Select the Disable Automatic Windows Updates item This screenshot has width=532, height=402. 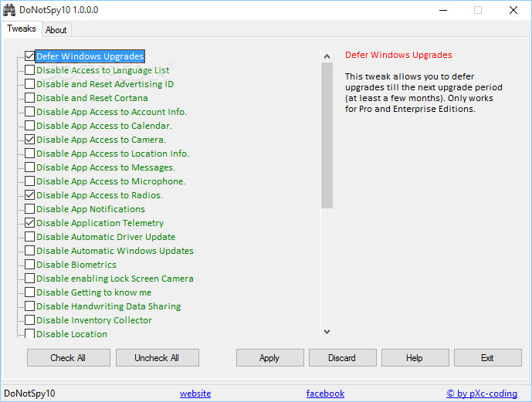point(115,251)
